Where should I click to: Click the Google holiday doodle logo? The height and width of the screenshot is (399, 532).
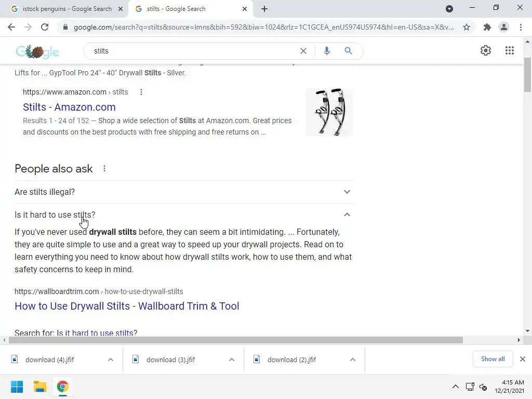coord(37,51)
